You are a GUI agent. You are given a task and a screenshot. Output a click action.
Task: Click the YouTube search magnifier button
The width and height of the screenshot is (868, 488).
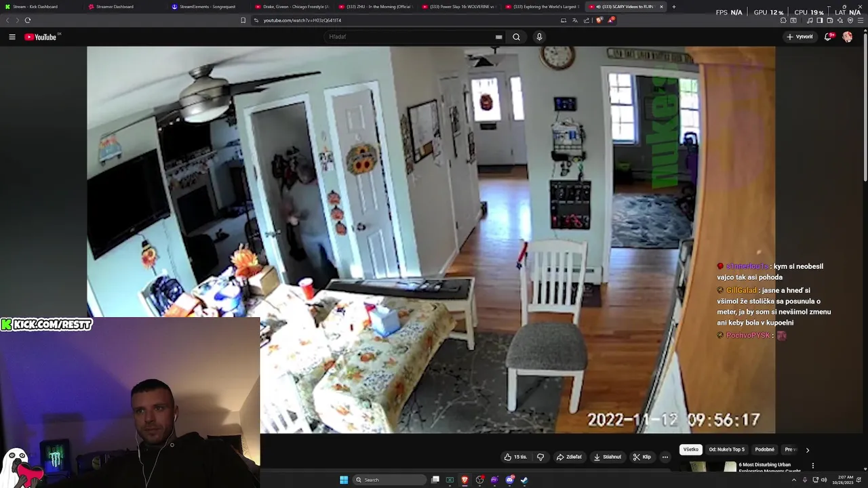click(516, 37)
